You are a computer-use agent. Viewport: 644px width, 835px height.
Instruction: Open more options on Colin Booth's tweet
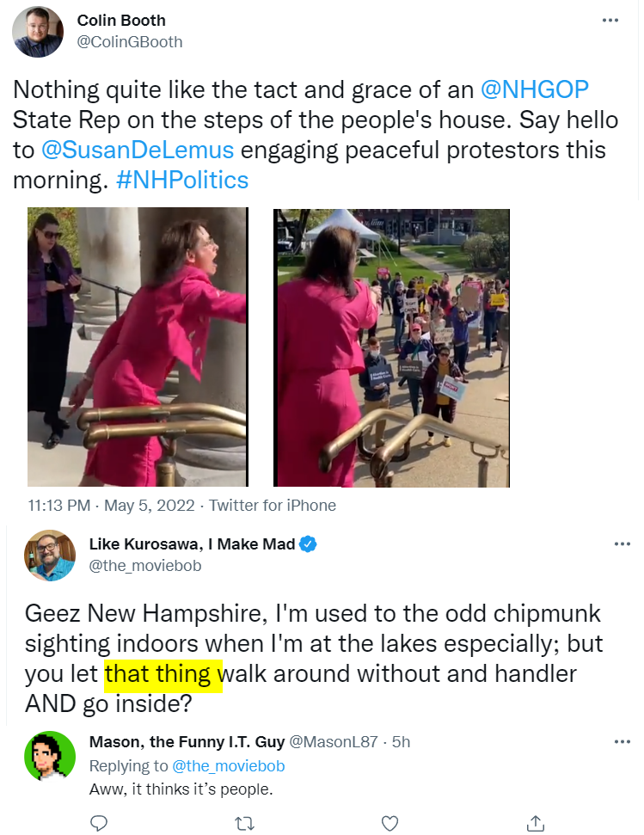pos(610,21)
